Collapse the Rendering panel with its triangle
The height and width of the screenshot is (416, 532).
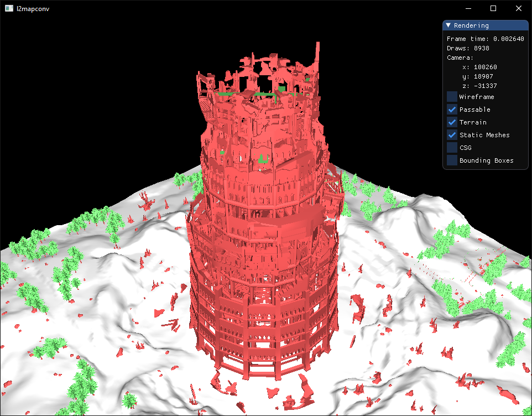click(448, 25)
